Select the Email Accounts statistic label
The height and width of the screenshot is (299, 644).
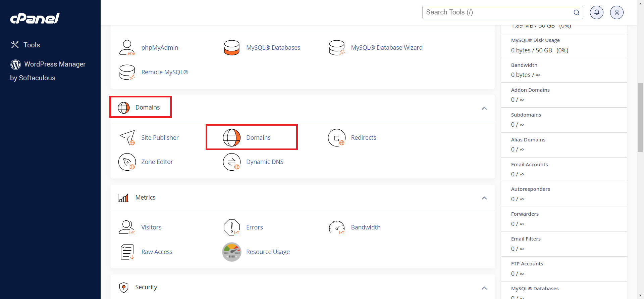(529, 165)
